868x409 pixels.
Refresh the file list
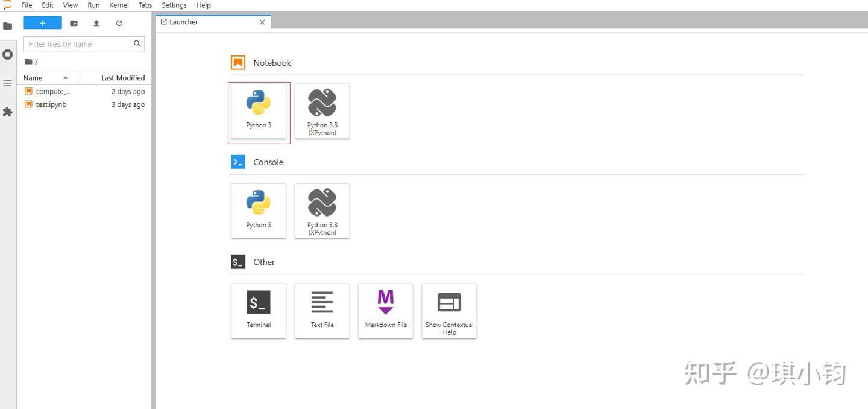tap(119, 23)
